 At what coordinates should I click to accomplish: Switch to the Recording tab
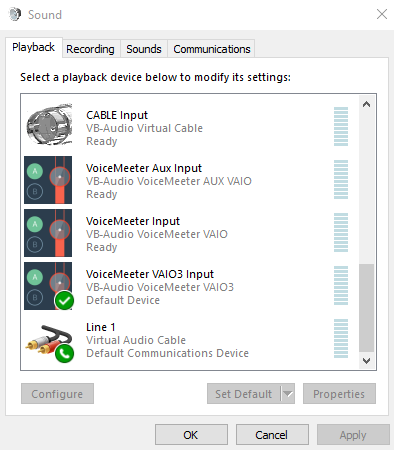[x=90, y=49]
